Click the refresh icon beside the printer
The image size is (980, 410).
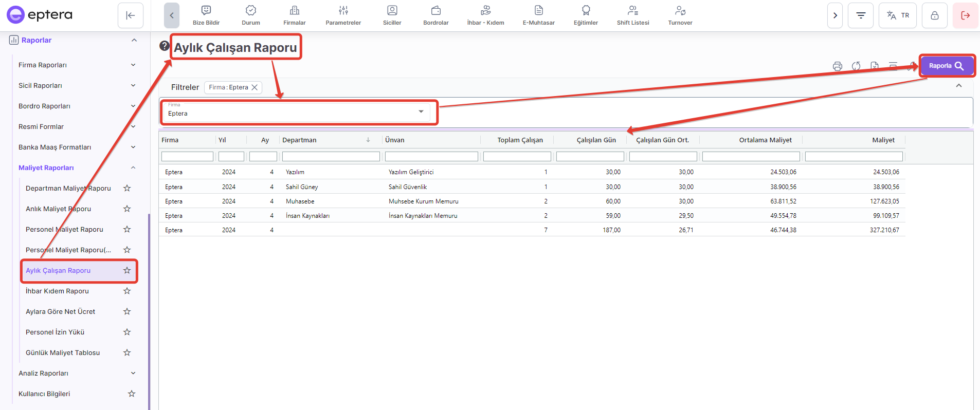(856, 66)
